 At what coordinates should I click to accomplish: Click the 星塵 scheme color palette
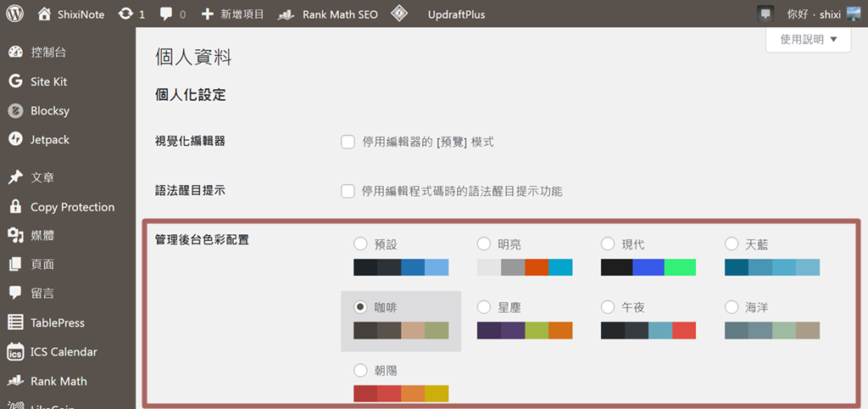[525, 330]
